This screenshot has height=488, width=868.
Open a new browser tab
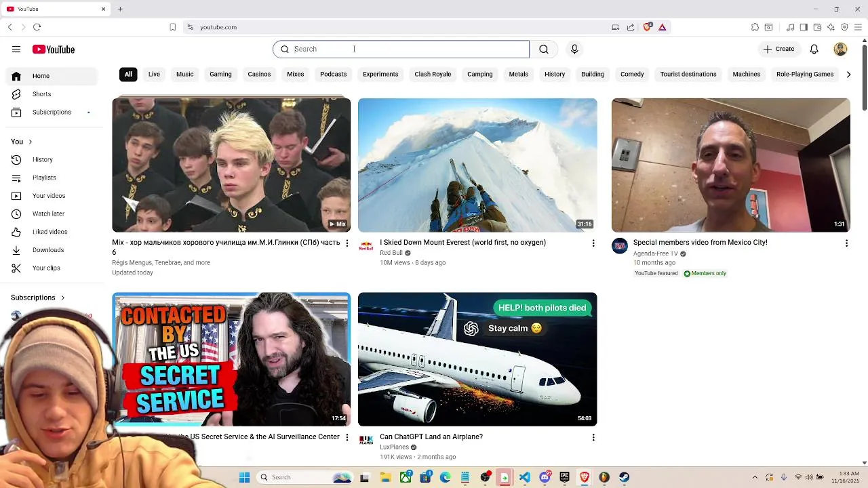pyautogui.click(x=120, y=9)
